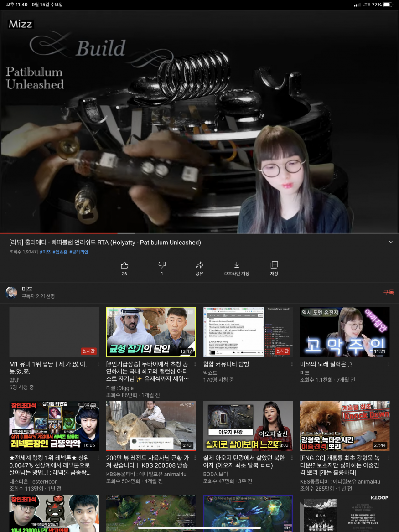Open the #미쯔 hashtag link

pos(45,252)
